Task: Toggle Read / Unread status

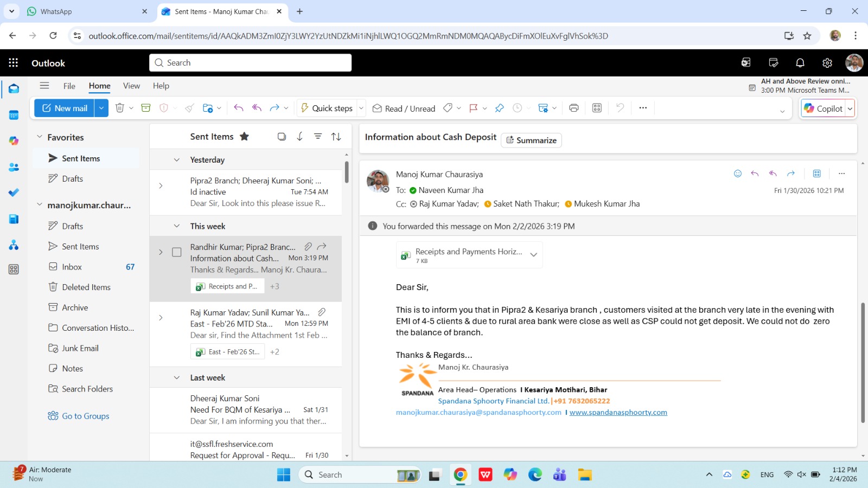Action: [x=404, y=108]
